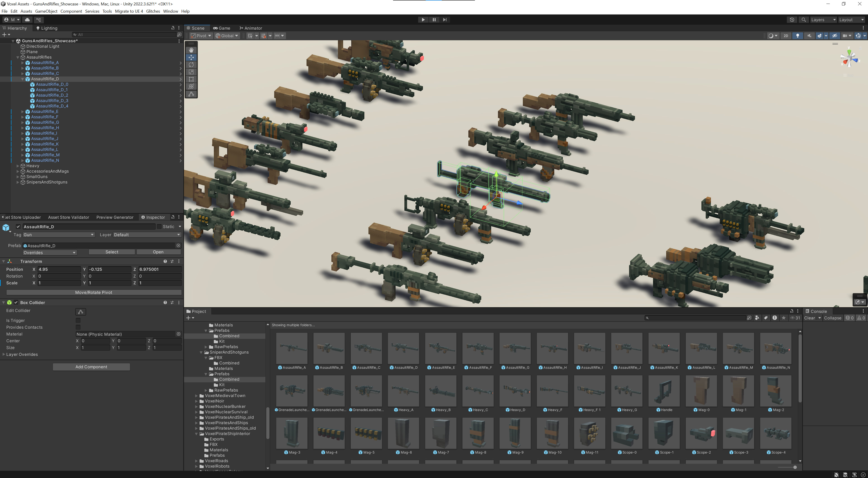Click the Console Clear button
The width and height of the screenshot is (868, 478).
(809, 318)
